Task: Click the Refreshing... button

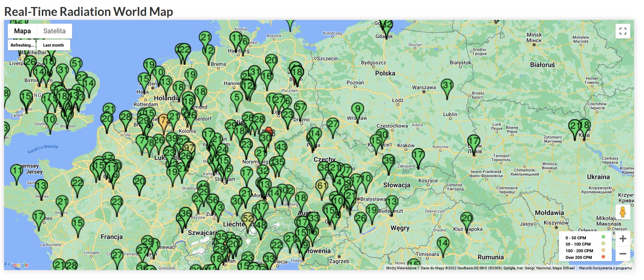Action: 22,45
